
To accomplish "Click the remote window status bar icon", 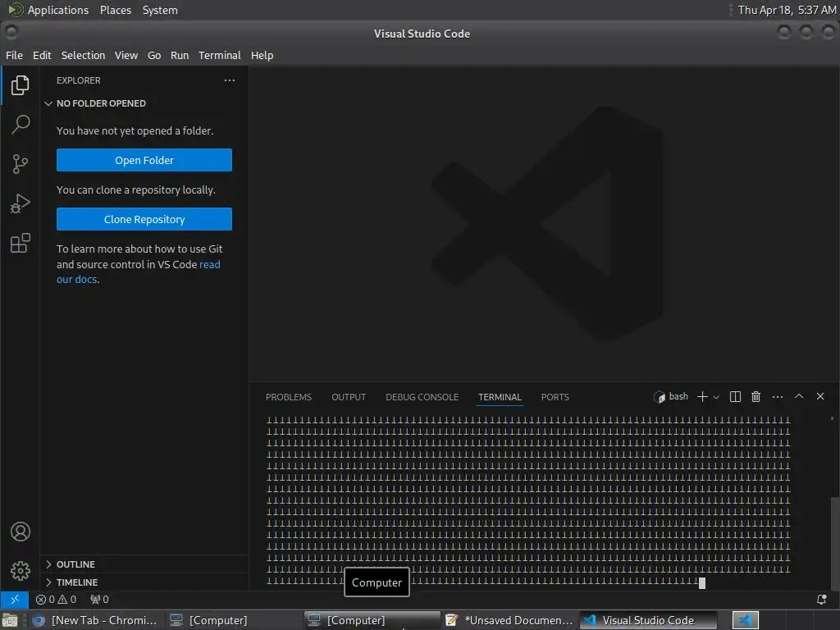I will point(15,599).
